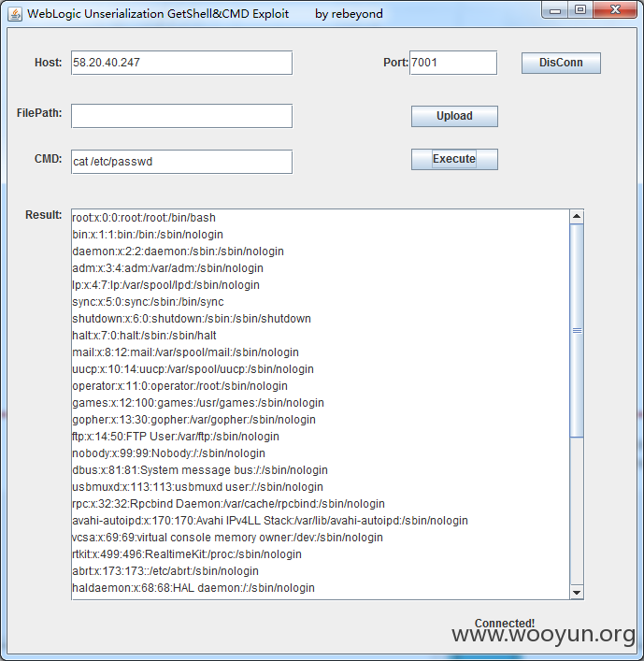Click the mail:x:8:12 result line
Image resolution: width=644 pixels, height=661 pixels.
point(185,352)
